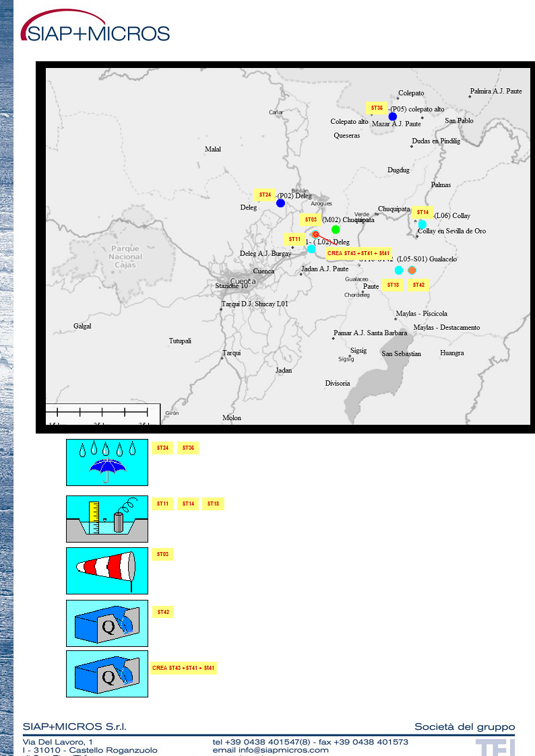Select the green marker at (M02) Chuquipata
The width and height of the screenshot is (535, 756).
point(336,230)
